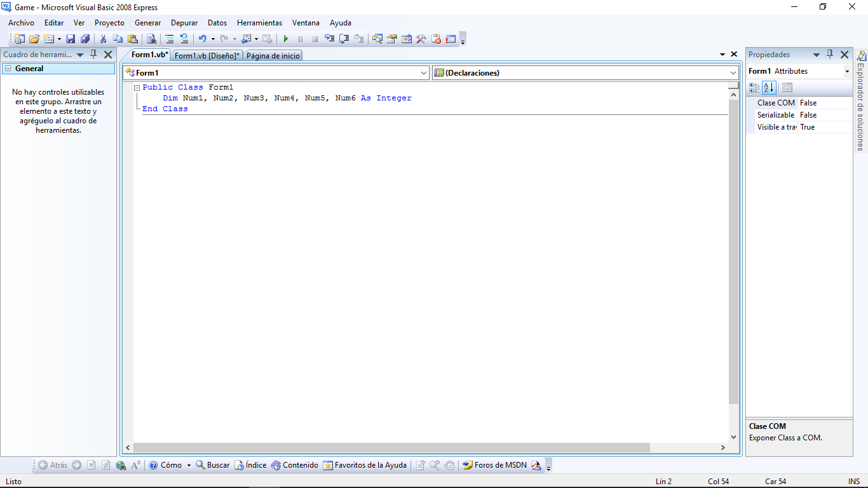Start debugging with the green play icon

tap(285, 39)
